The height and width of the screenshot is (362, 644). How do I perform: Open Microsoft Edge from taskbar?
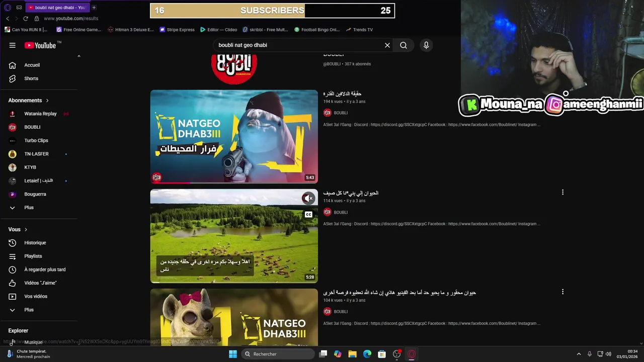click(x=367, y=354)
